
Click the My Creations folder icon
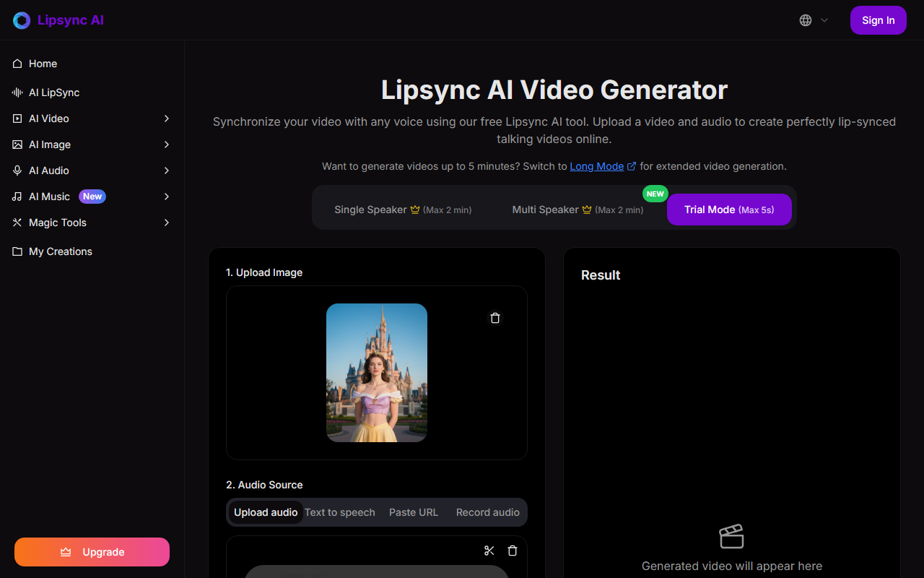tap(17, 251)
